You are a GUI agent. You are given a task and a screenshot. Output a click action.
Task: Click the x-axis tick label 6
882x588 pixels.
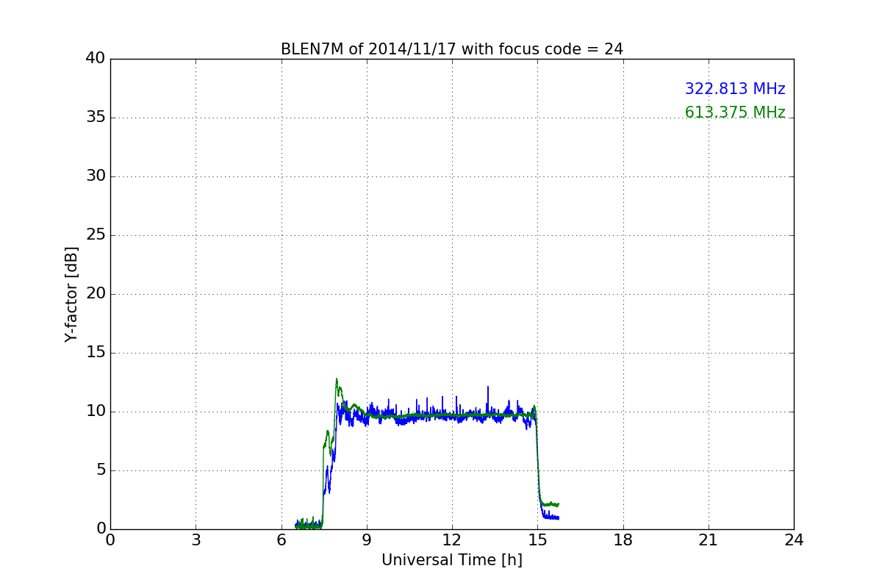(x=282, y=540)
